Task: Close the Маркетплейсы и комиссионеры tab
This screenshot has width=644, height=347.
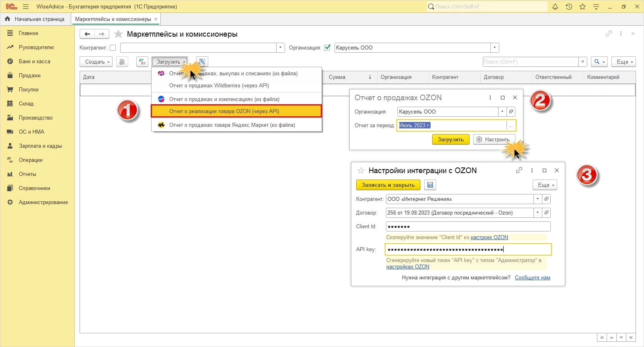Action: (x=156, y=19)
